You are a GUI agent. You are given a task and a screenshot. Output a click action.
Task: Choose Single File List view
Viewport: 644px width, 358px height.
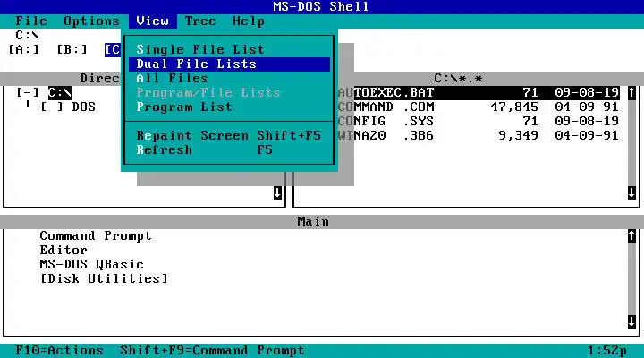[229, 49]
